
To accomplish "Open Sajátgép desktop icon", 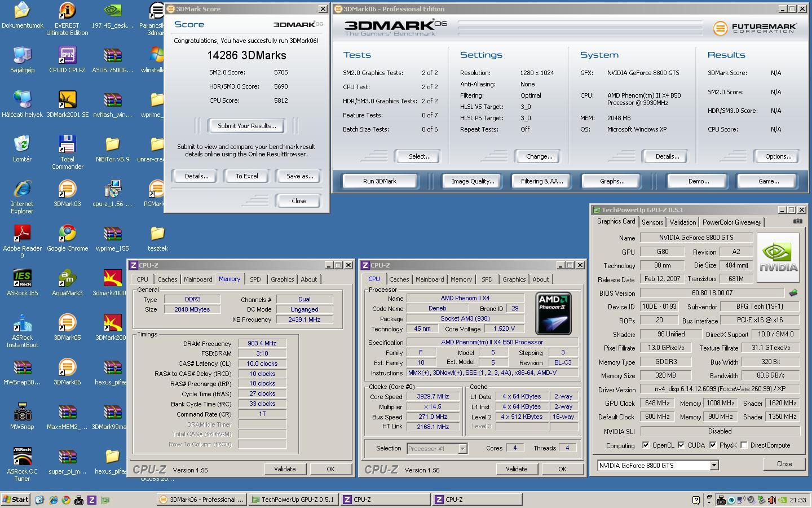I will point(22,59).
